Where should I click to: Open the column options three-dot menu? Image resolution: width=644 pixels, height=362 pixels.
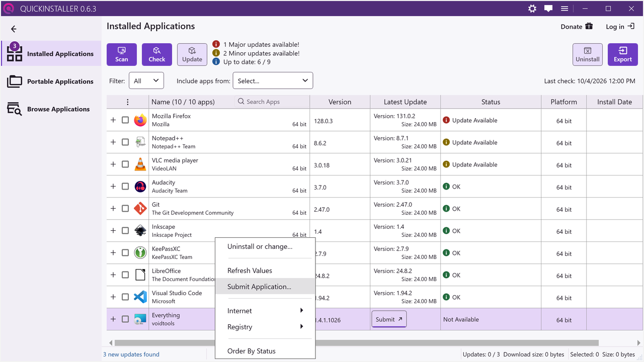128,102
